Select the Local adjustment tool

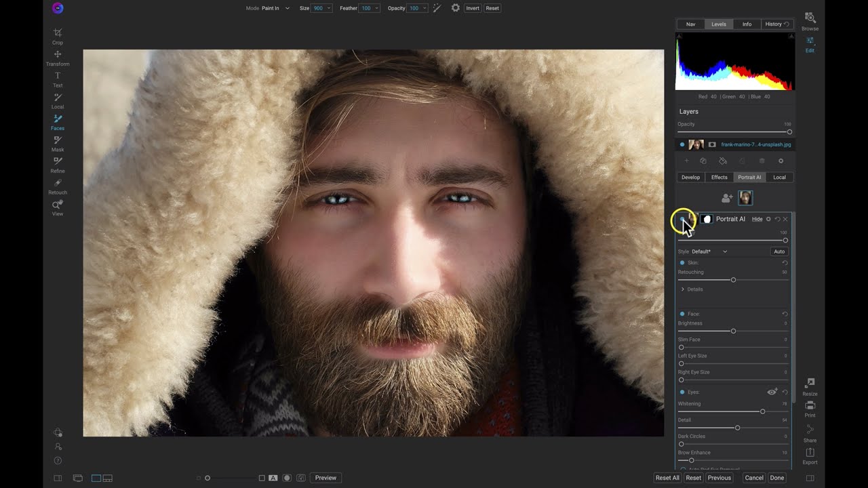(x=58, y=100)
